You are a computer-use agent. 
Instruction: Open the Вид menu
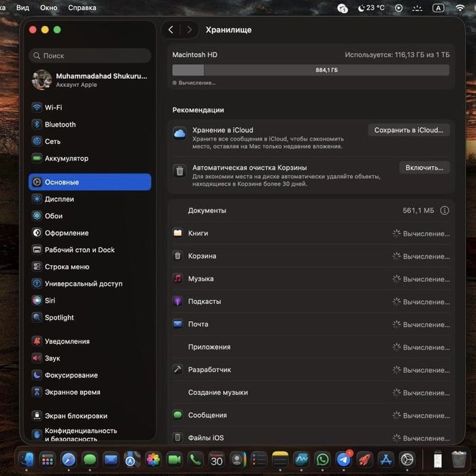pyautogui.click(x=22, y=7)
